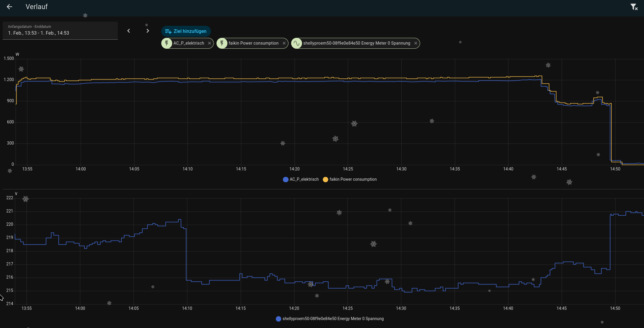Click the yellow faikin legend color dot
Screen dimensions: 644x328
326,180
